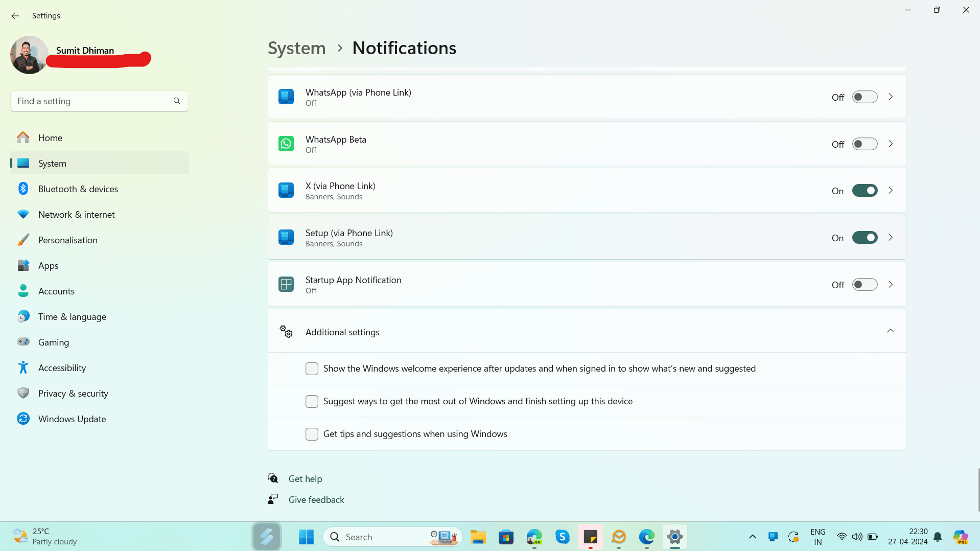Click the Wi-Fi icon in system tray

[x=842, y=537]
